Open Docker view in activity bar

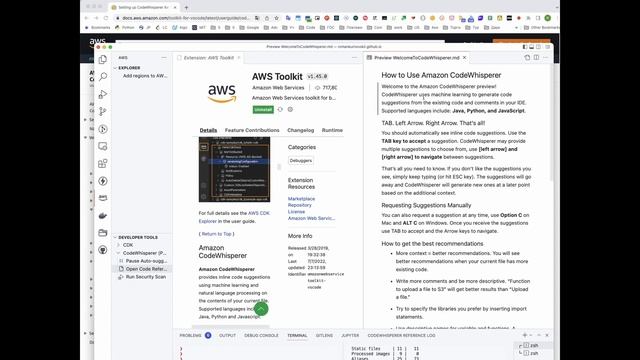pyautogui.click(x=103, y=216)
